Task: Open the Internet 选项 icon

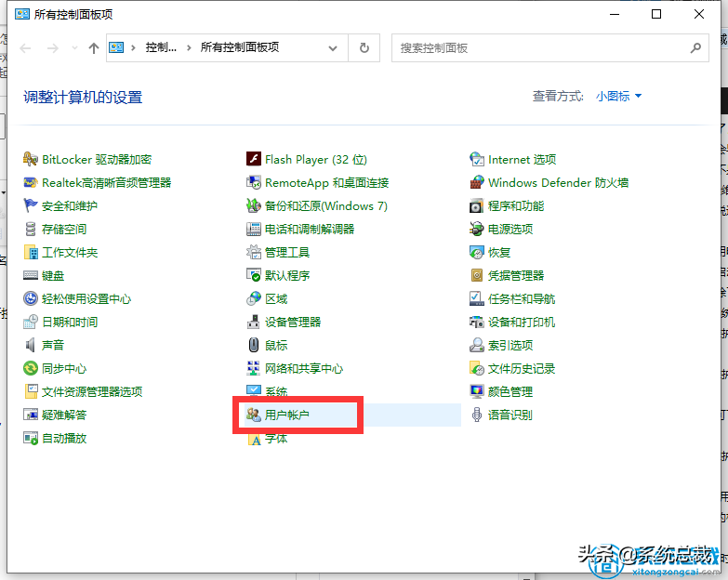Action: point(477,159)
